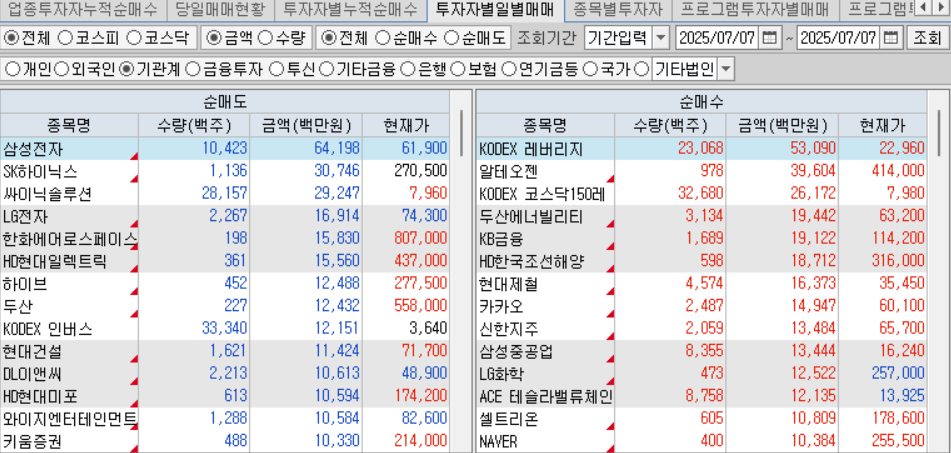
Task: Select the 수량 radio button
Action: [x=264, y=38]
